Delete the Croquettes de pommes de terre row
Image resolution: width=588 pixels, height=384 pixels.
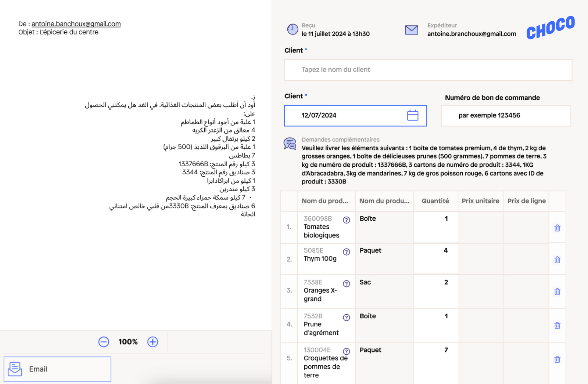[557, 359]
